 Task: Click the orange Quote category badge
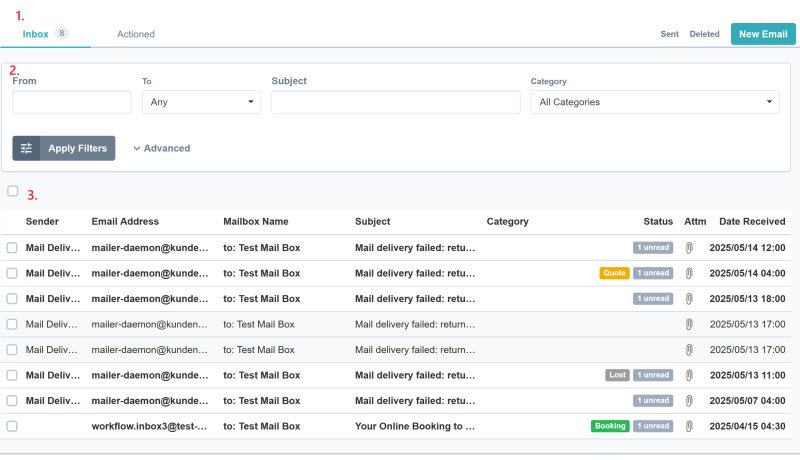point(613,273)
